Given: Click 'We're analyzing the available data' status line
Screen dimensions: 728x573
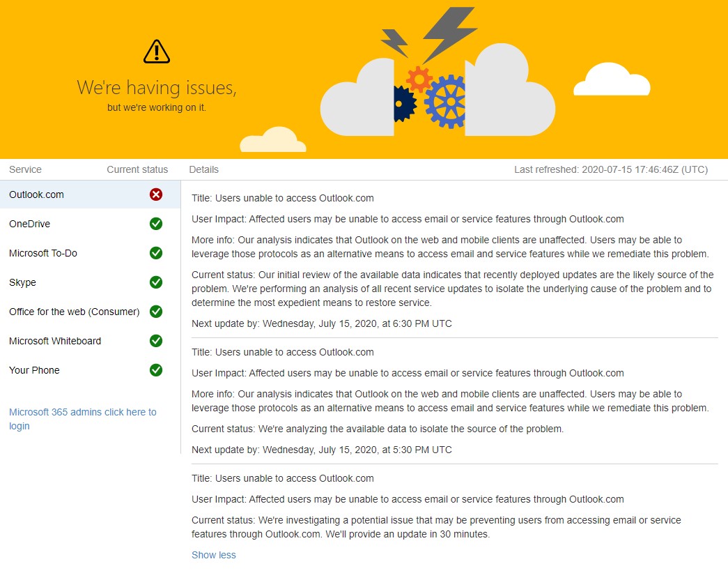Looking at the screenshot, I should pyautogui.click(x=378, y=429).
